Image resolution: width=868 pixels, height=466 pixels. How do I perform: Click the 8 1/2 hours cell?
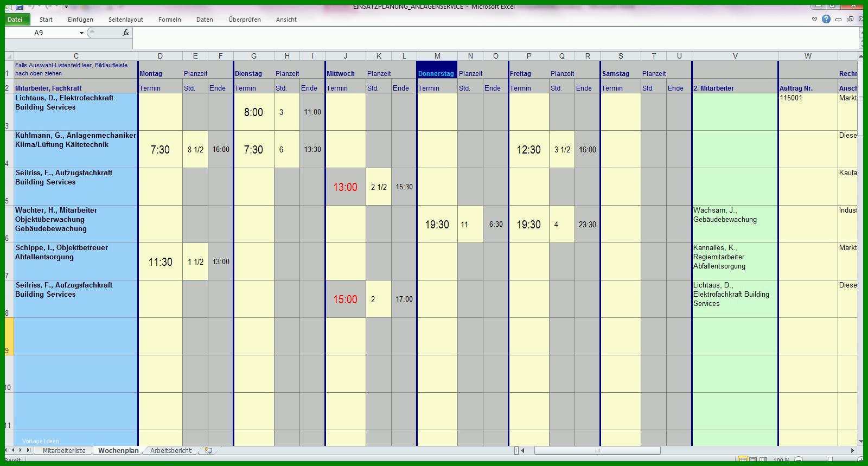195,149
